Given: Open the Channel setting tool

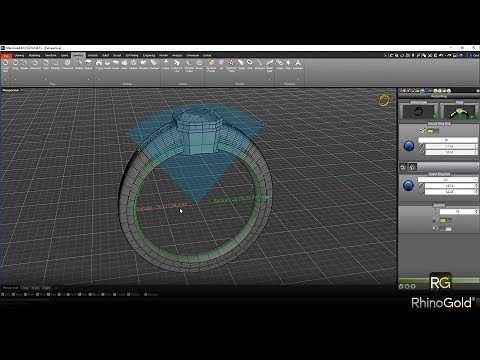Looking at the screenshot, I should tap(154, 64).
